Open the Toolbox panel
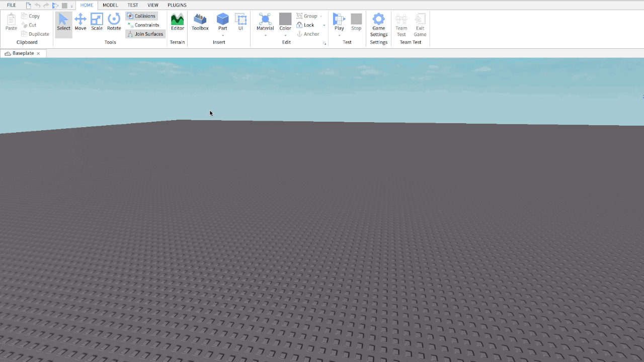 [200, 23]
